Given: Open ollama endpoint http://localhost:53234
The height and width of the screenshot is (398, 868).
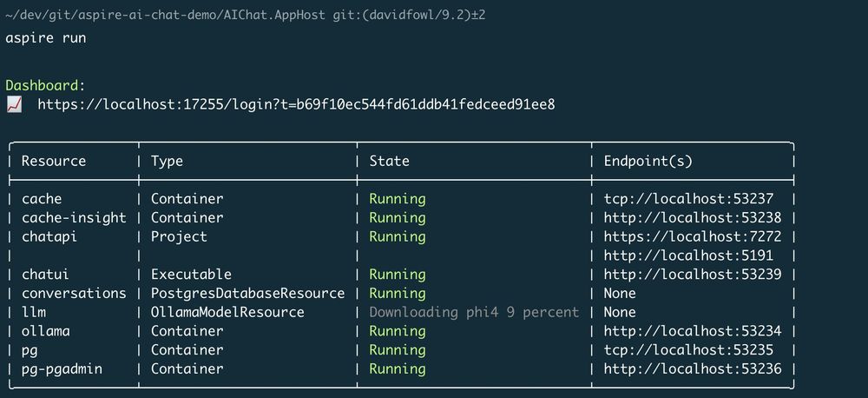Looking at the screenshot, I should coord(693,331).
